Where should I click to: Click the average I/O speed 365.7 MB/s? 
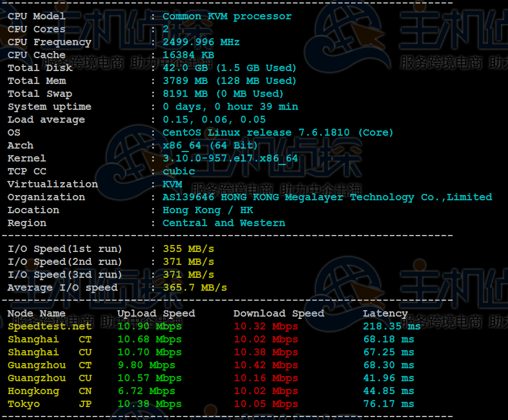tap(194, 288)
